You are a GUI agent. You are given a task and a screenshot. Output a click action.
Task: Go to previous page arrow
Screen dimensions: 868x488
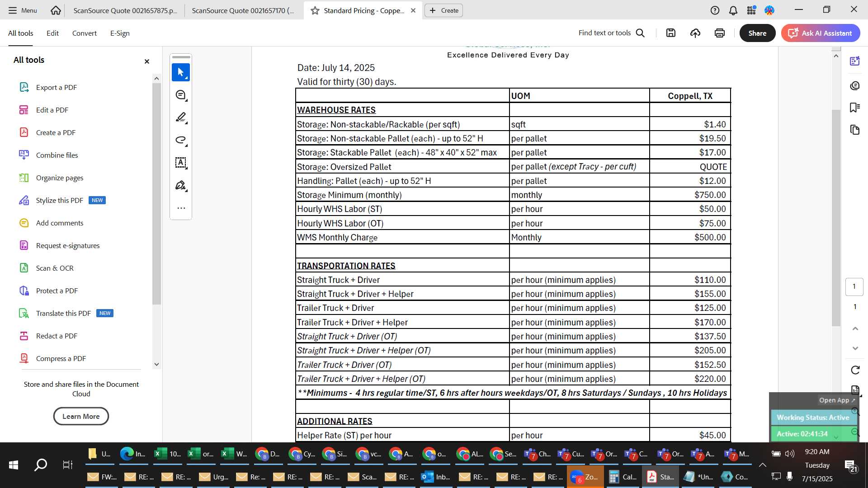[x=855, y=328]
